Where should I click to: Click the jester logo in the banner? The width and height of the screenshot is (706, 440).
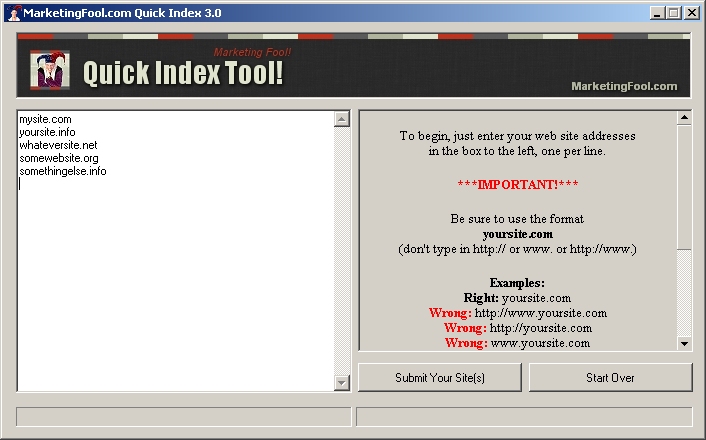click(x=50, y=70)
